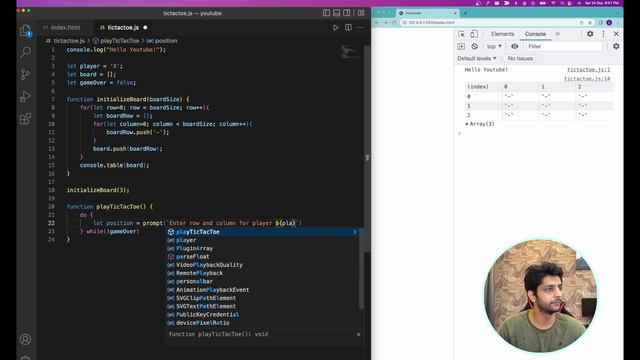The width and height of the screenshot is (640, 360).
Task: Open the Extensions view
Action: click(x=25, y=119)
